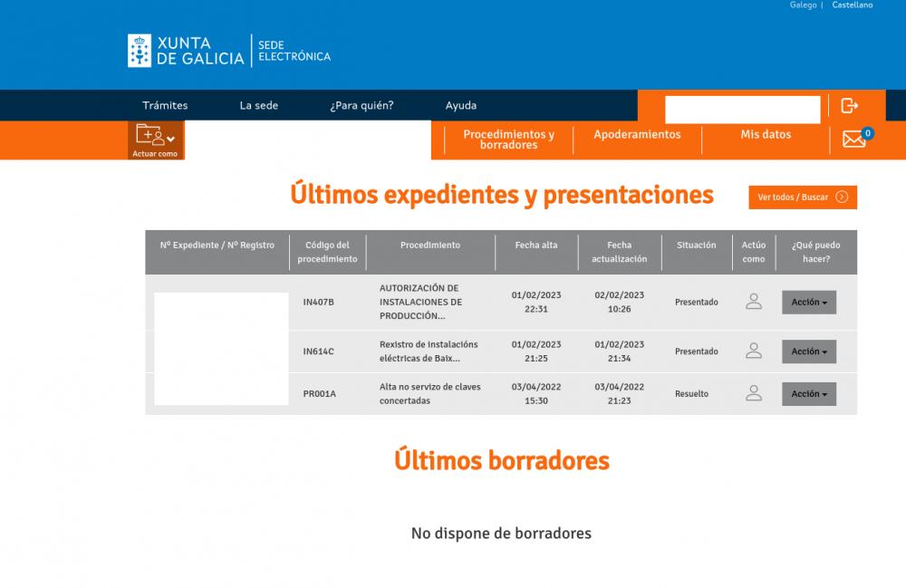The image size is (906, 588).
Task: Click the person icon in the IN407B row
Action: tap(754, 302)
